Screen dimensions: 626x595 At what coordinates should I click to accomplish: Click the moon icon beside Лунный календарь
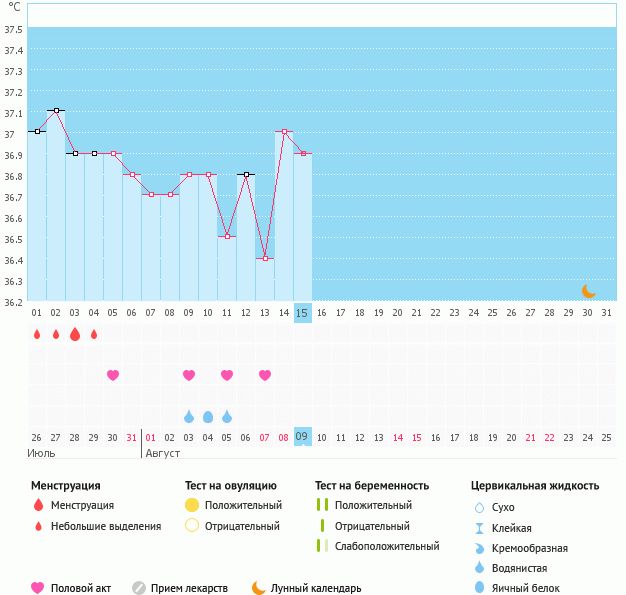click(x=259, y=588)
